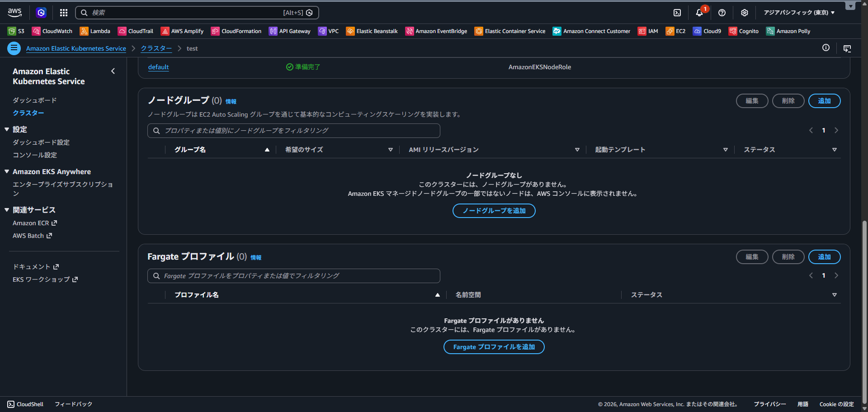Click ノードグループを追加 button
Image resolution: width=868 pixels, height=412 pixels.
[x=494, y=211]
